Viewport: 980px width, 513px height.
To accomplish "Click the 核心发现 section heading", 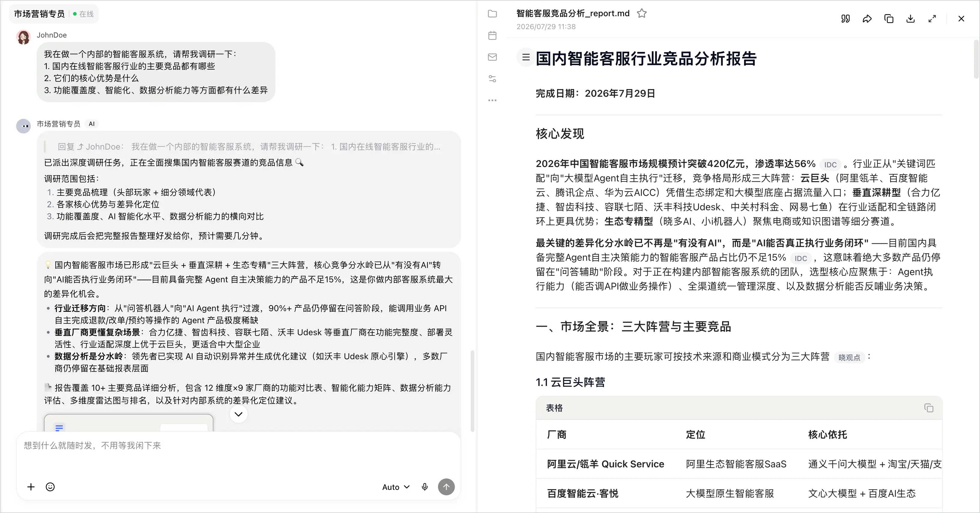I will [x=560, y=134].
